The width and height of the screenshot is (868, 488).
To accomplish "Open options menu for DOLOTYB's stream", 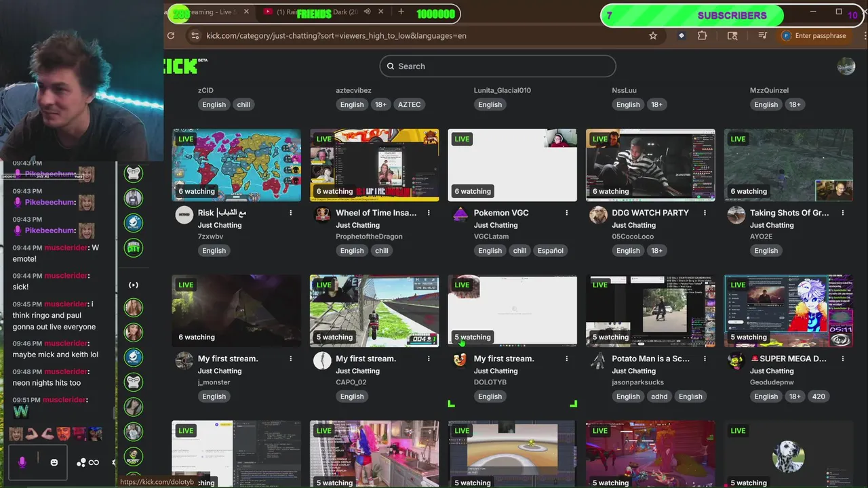I will click(567, 359).
